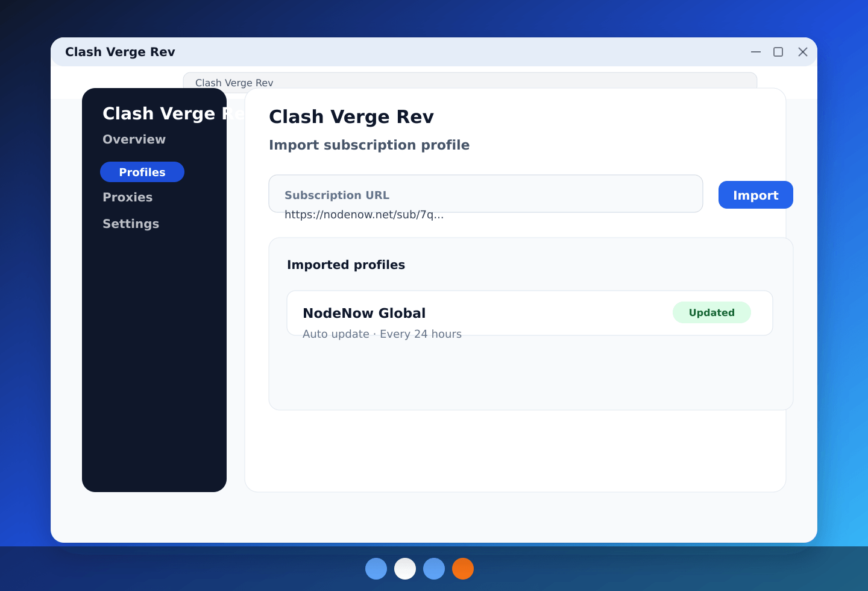Click the Import button
The height and width of the screenshot is (591, 868).
756,195
